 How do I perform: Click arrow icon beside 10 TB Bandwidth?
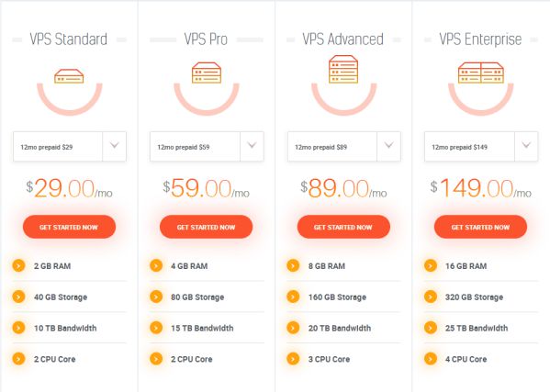point(18,328)
